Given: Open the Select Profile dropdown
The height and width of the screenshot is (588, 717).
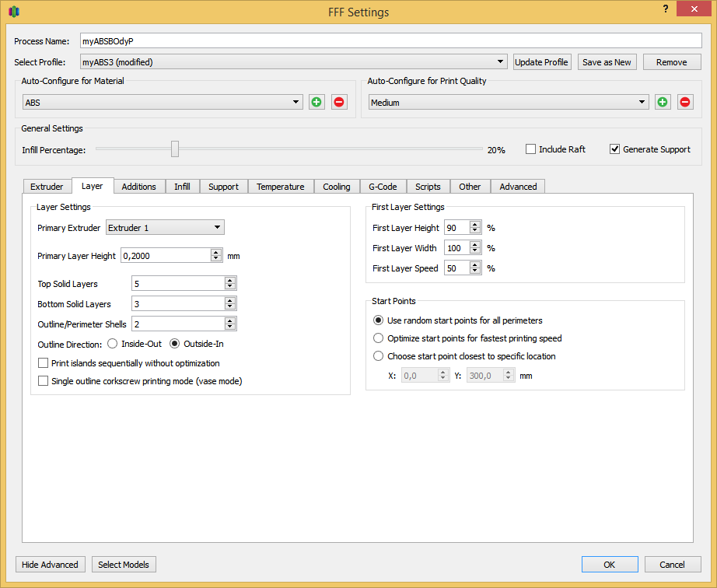Looking at the screenshot, I should pyautogui.click(x=294, y=61).
